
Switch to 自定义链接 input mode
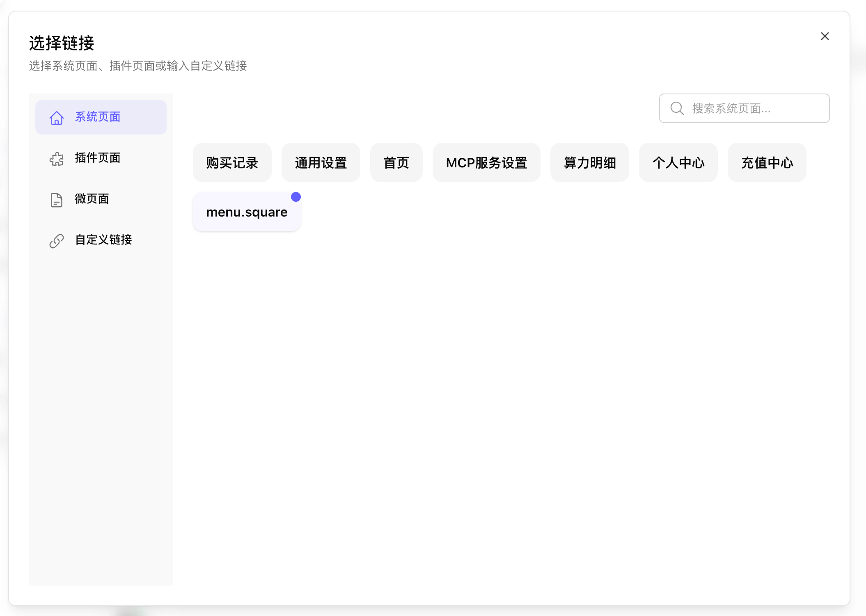(103, 240)
